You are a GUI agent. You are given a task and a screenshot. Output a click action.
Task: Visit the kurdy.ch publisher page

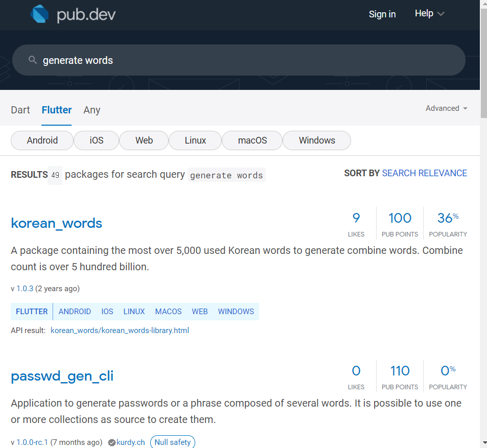click(130, 442)
